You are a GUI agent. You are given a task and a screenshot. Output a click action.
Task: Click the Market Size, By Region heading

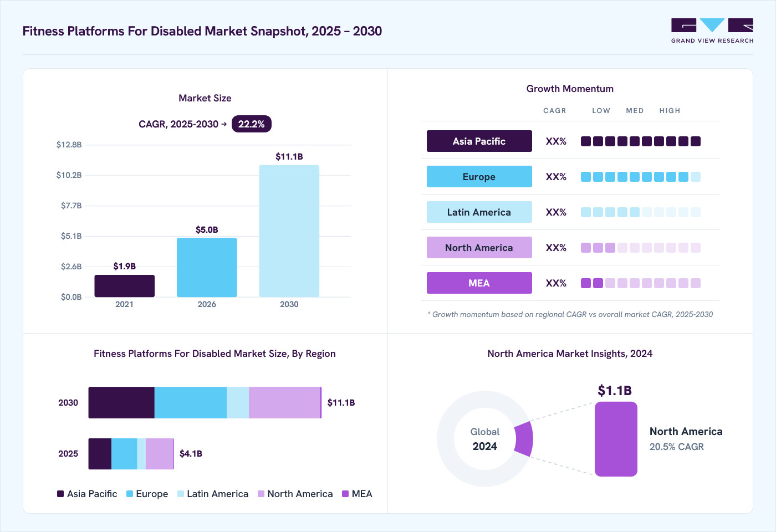(215, 354)
